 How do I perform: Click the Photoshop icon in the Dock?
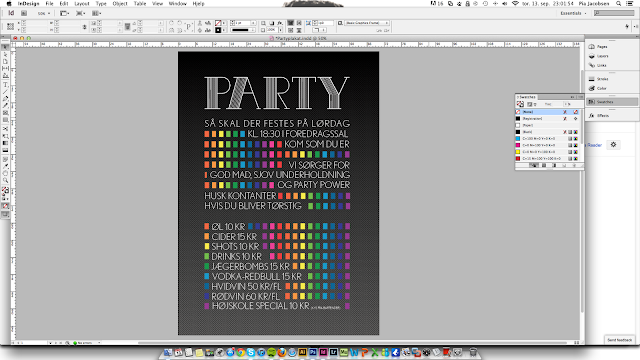point(313,352)
